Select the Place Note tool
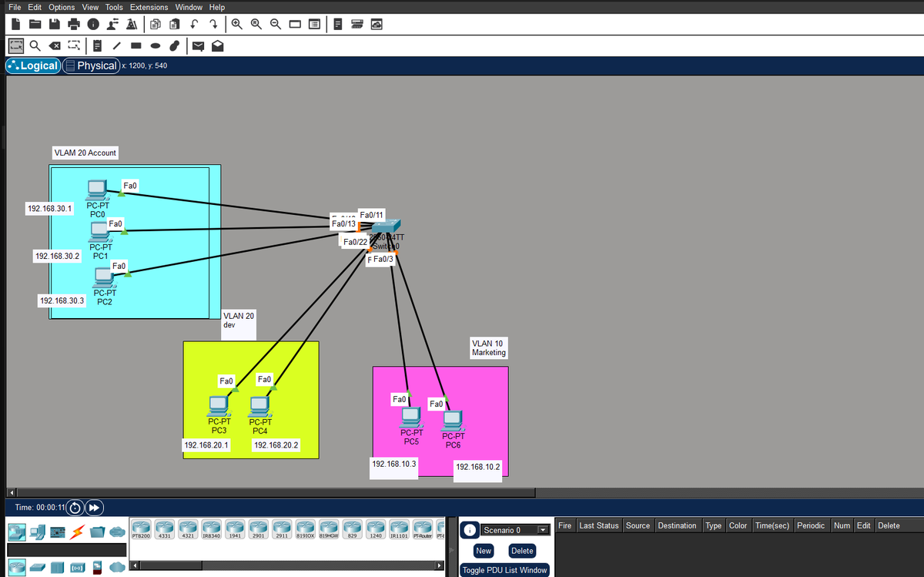 (x=98, y=46)
